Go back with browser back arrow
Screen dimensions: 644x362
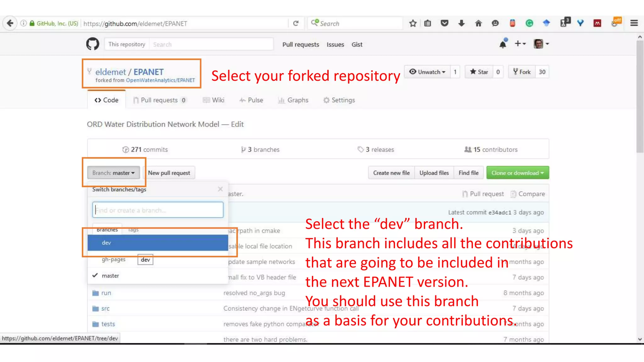click(10, 23)
